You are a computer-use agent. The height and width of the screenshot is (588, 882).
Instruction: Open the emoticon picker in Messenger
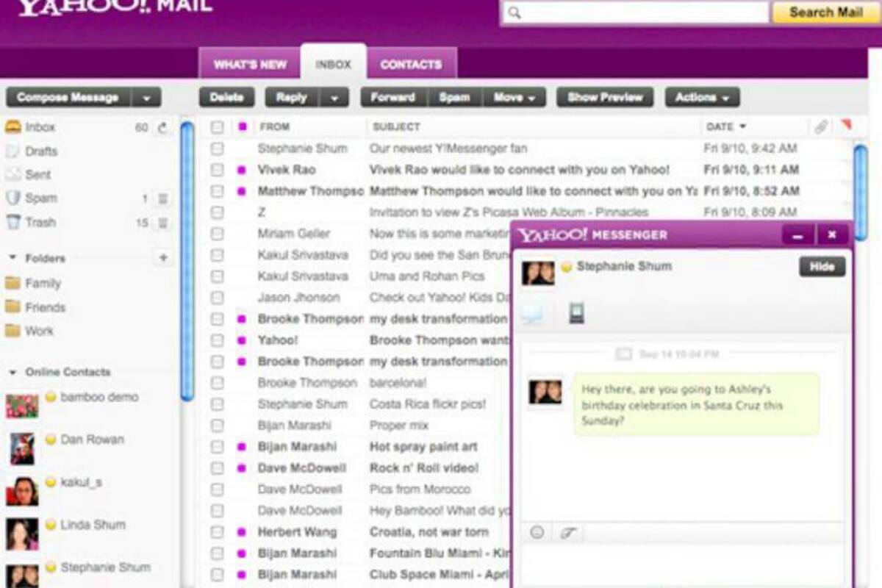[537, 533]
